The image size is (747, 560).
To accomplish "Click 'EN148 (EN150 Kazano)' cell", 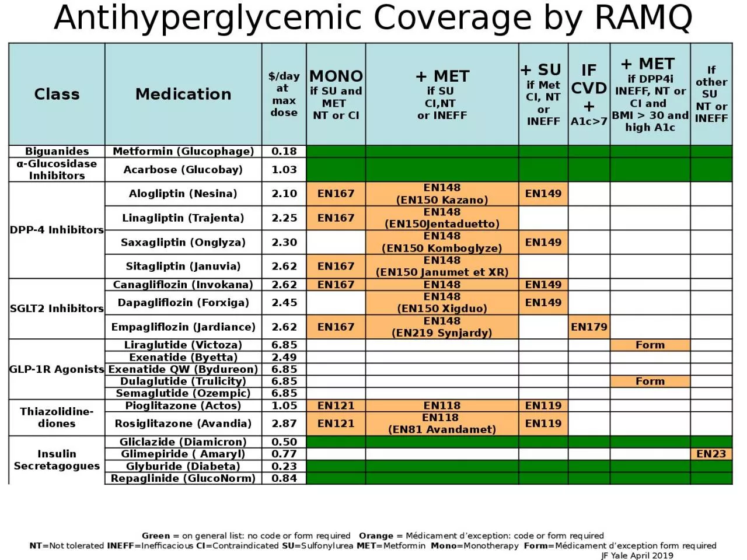I will [x=442, y=194].
